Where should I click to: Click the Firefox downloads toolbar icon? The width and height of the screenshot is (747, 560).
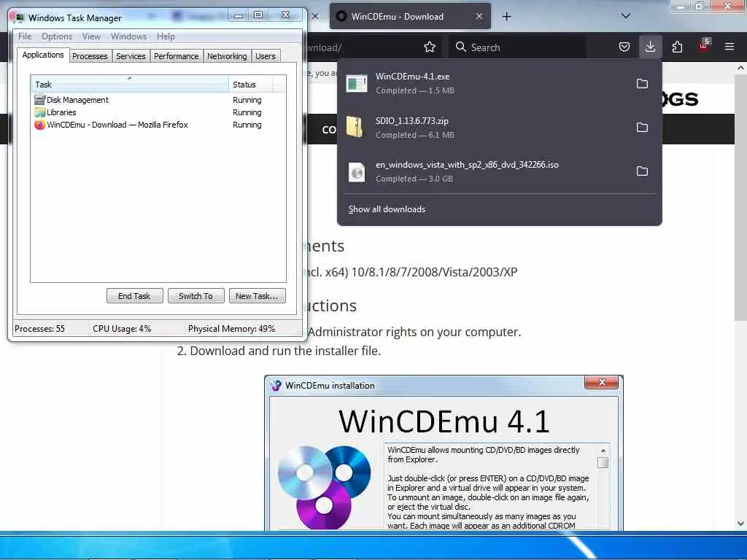click(650, 47)
